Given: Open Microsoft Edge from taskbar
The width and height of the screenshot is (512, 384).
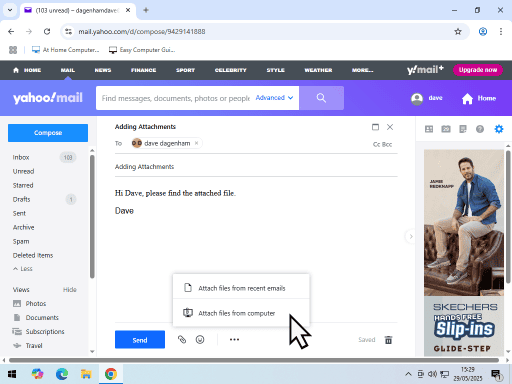Looking at the screenshot, I should point(62,374).
